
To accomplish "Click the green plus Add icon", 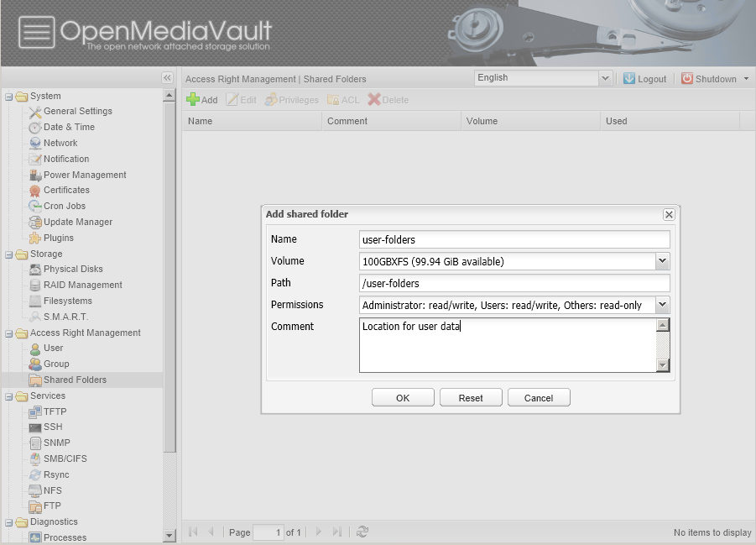I will pos(193,99).
